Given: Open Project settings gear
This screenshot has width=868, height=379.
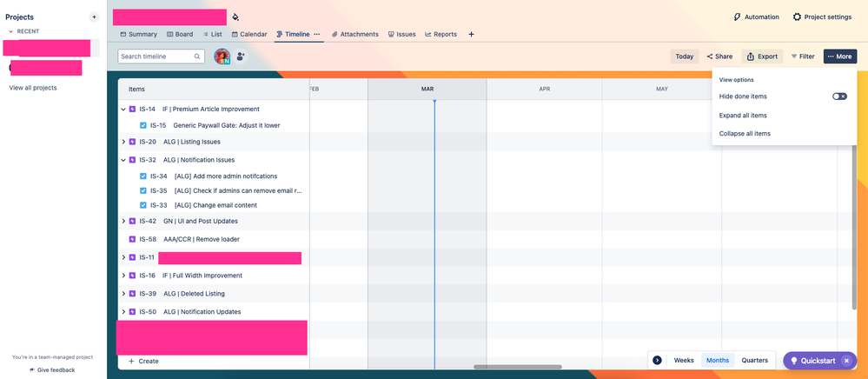Looking at the screenshot, I should 797,17.
